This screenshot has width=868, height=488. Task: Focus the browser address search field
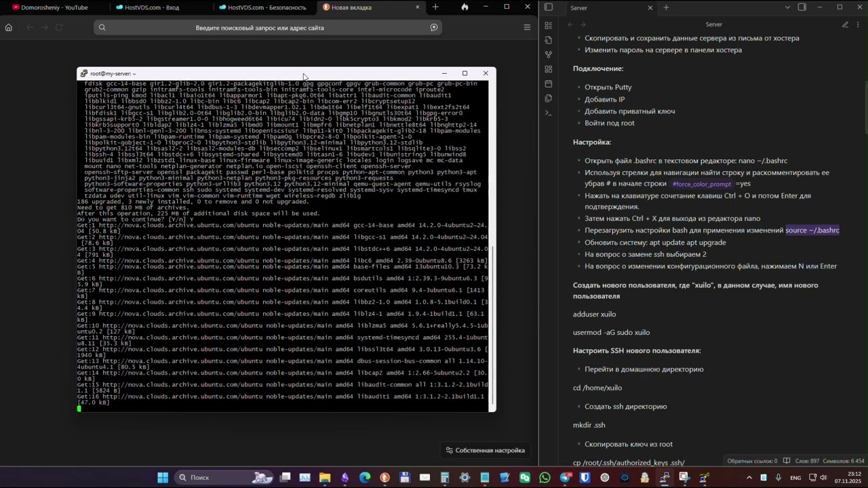[x=268, y=28]
